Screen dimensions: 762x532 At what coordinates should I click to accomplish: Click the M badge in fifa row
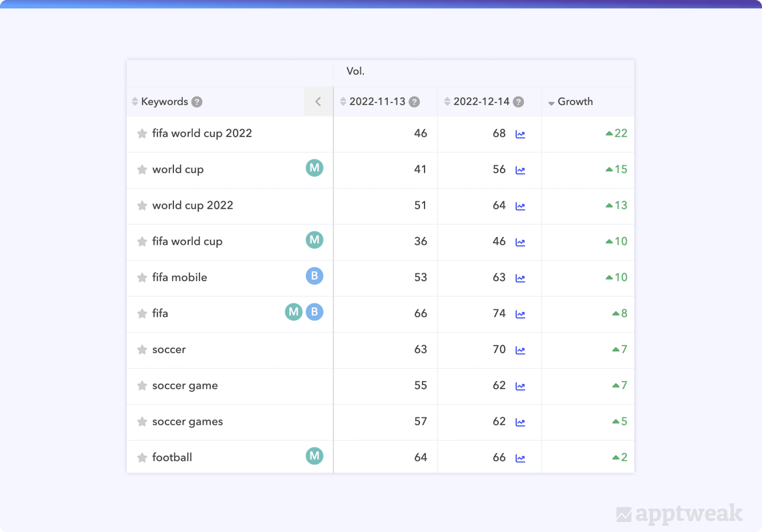[293, 312]
